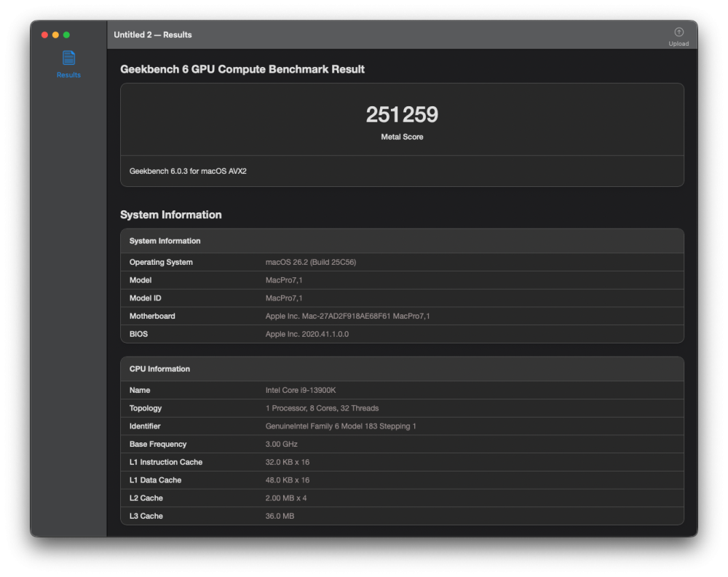
Task: Select the Intel Core i9-13900K name value
Action: [301, 391]
